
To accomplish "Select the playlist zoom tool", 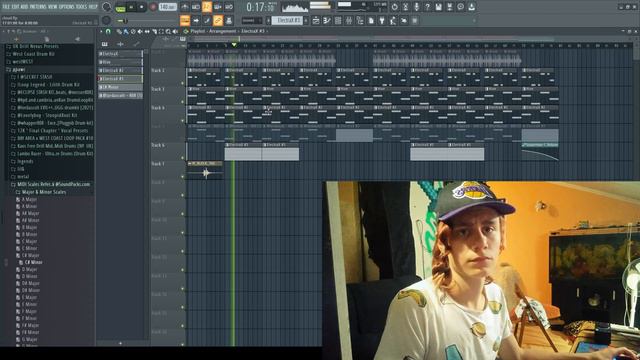I will [x=168, y=31].
